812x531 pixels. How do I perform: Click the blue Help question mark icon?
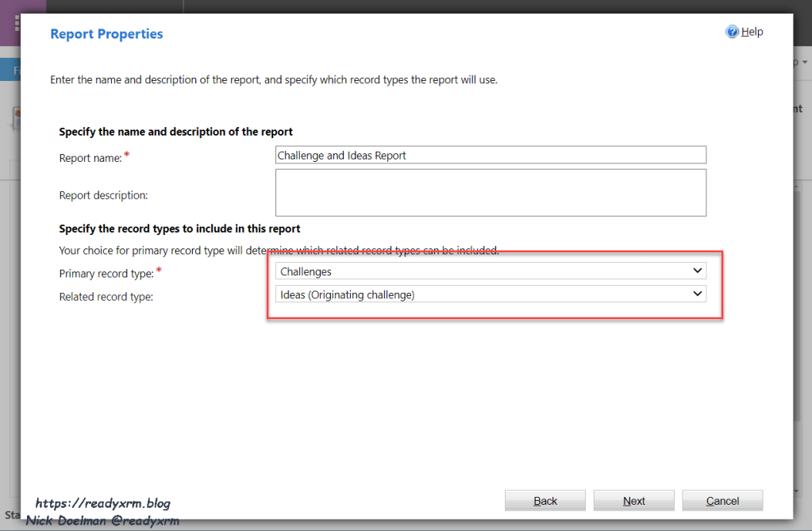[732, 32]
